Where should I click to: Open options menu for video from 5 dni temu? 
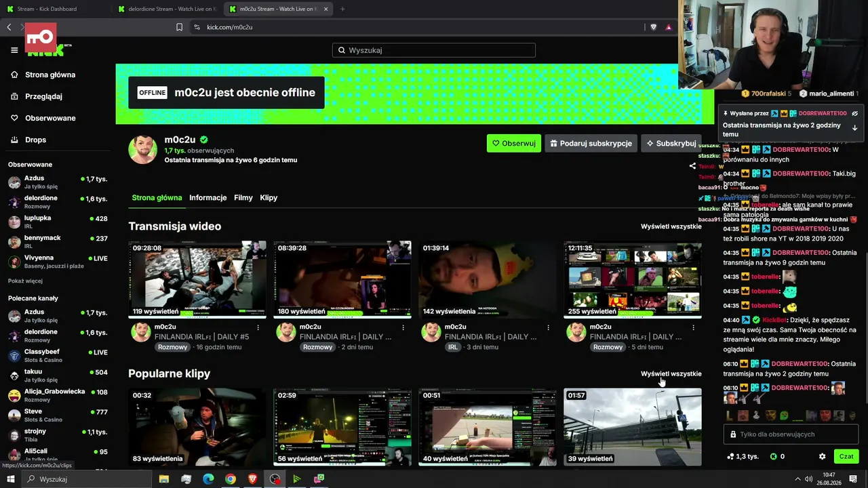click(x=693, y=327)
